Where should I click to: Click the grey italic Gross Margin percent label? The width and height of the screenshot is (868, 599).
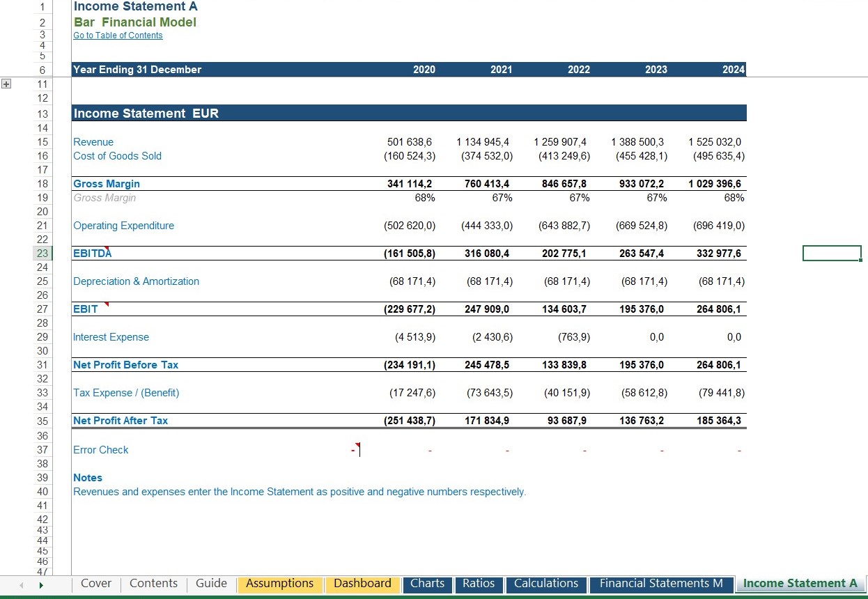click(104, 198)
